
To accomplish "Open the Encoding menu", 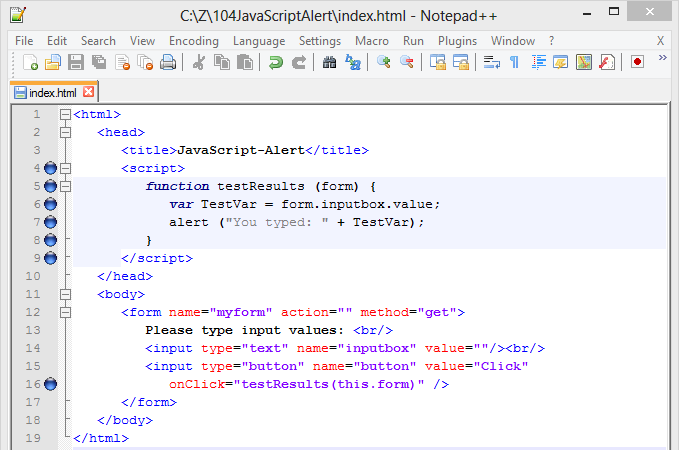I will coord(193,41).
